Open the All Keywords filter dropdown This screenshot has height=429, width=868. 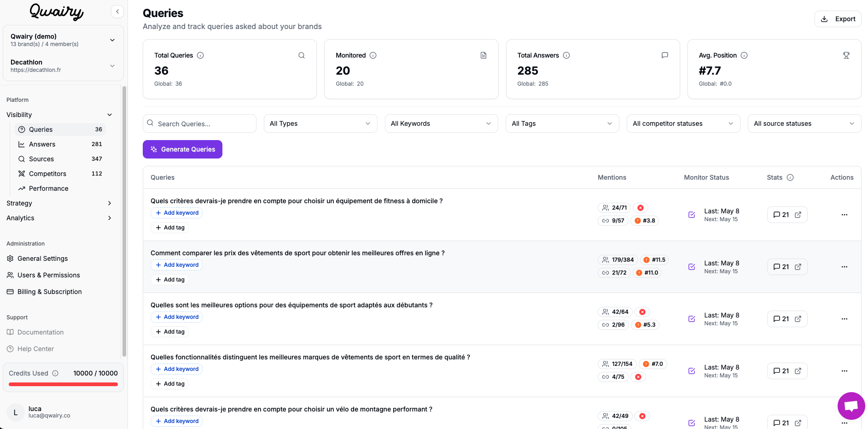(x=442, y=123)
